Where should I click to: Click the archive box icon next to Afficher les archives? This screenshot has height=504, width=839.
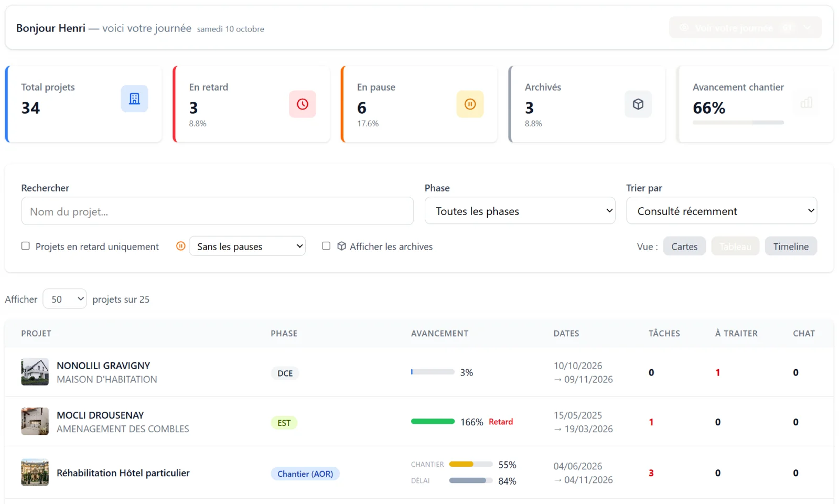[x=341, y=246]
